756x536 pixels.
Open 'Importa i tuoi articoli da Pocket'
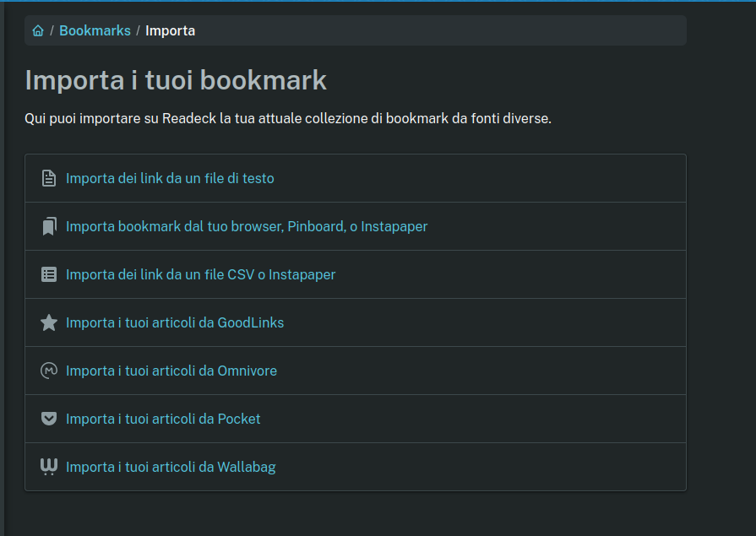(x=163, y=419)
